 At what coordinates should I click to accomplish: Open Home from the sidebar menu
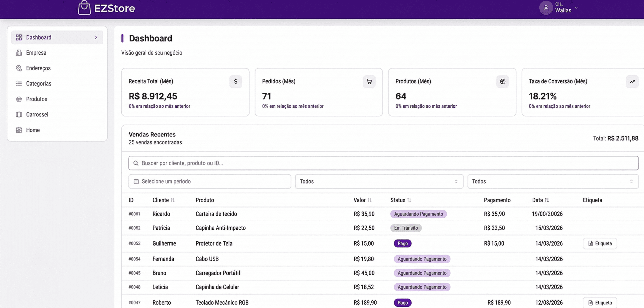[x=33, y=130]
